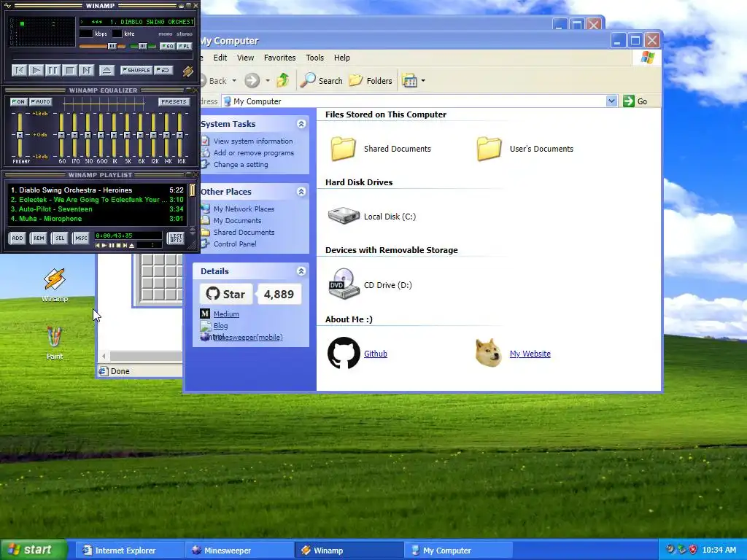Click Add or remove programs
This screenshot has width=747, height=560.
tap(253, 153)
